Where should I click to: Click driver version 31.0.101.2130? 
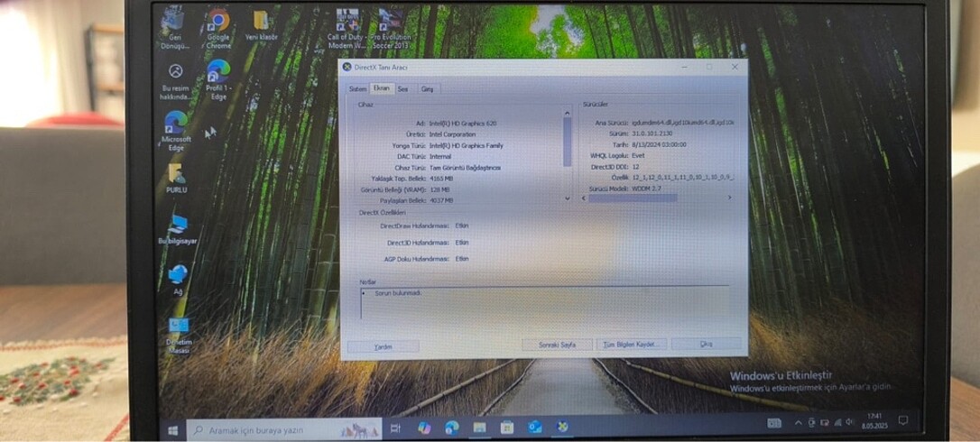click(x=653, y=134)
